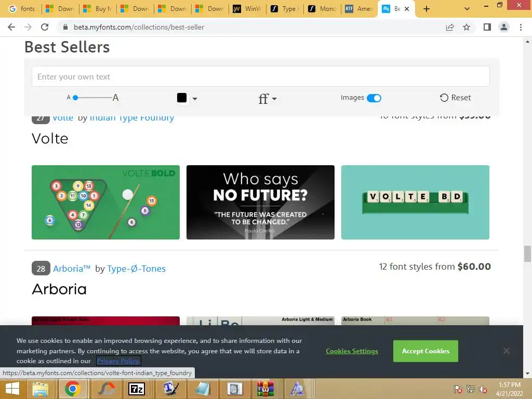This screenshot has width=532, height=399.
Task: Expand the tab search chevron
Action: pyautogui.click(x=467, y=9)
